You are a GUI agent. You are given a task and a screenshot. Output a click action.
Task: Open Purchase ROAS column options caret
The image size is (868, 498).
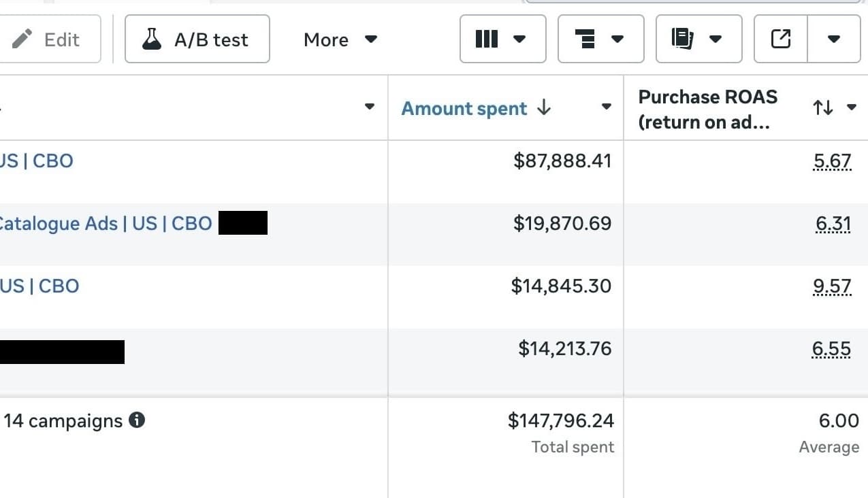[x=852, y=107]
